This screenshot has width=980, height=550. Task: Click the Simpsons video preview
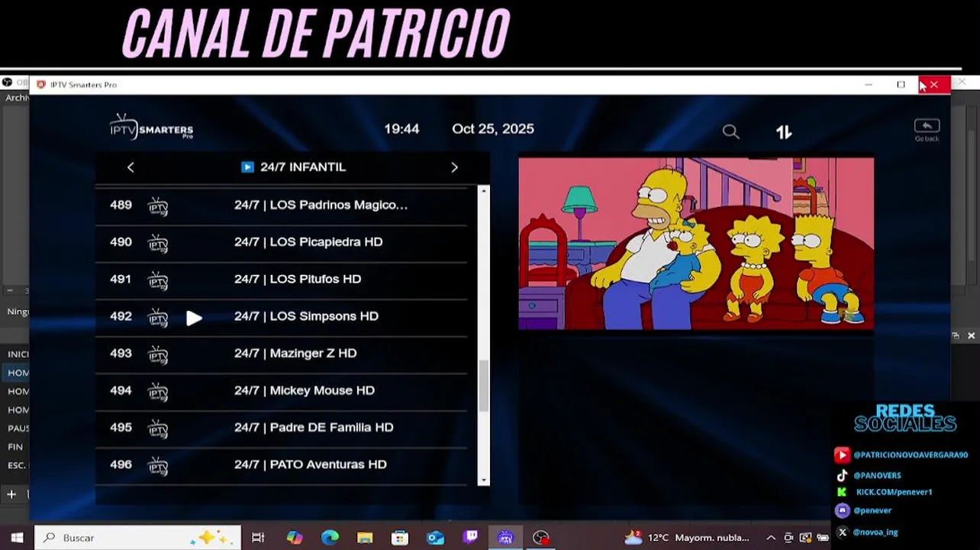tap(696, 244)
